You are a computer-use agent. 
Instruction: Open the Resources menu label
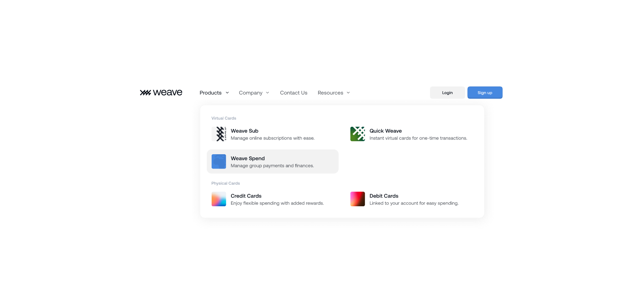[331, 93]
